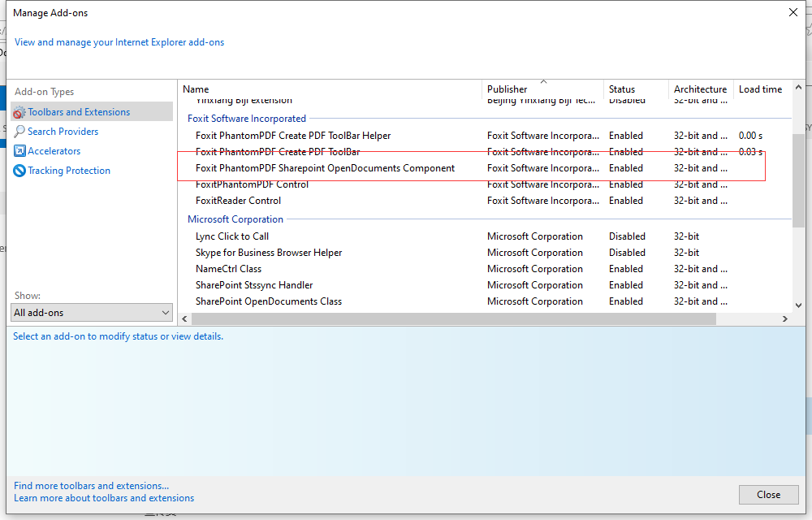Click the Architecture column header
The height and width of the screenshot is (520, 812).
click(x=700, y=89)
